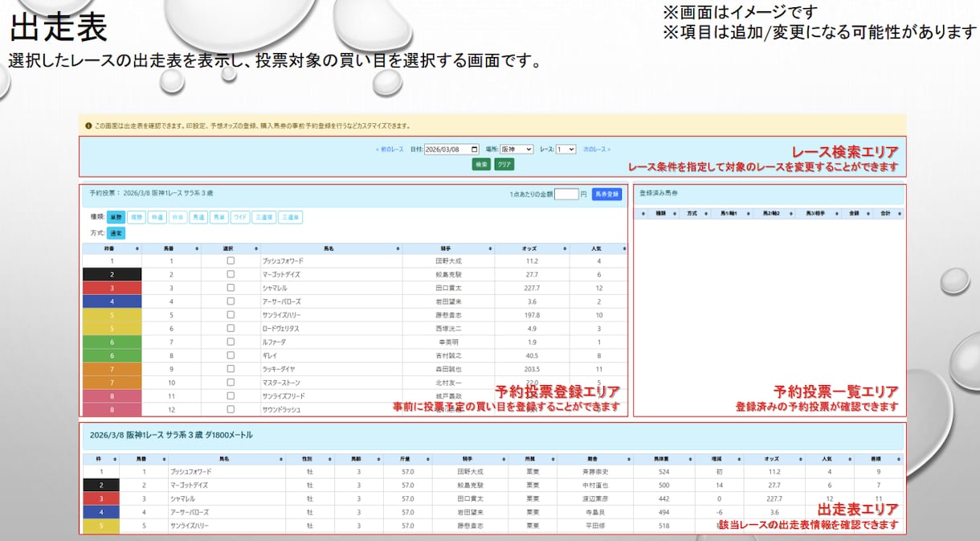980x541 pixels.
Task: Tick the checkbox for プッシュフォワード
Action: pos(231,261)
